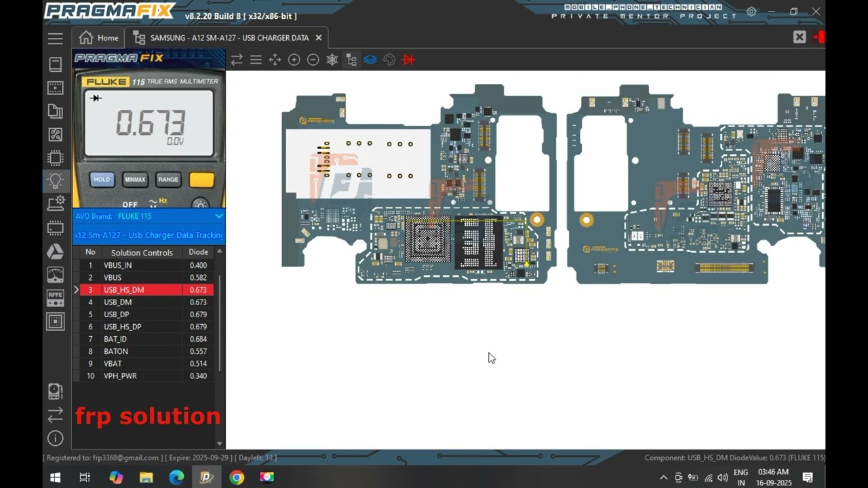Click the X button right of tab bar
The image size is (868, 488).
(800, 37)
